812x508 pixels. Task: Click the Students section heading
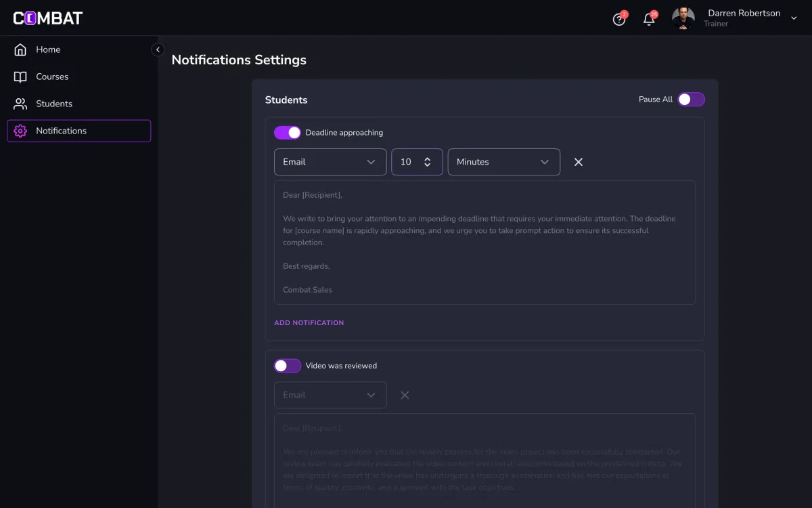pos(286,100)
